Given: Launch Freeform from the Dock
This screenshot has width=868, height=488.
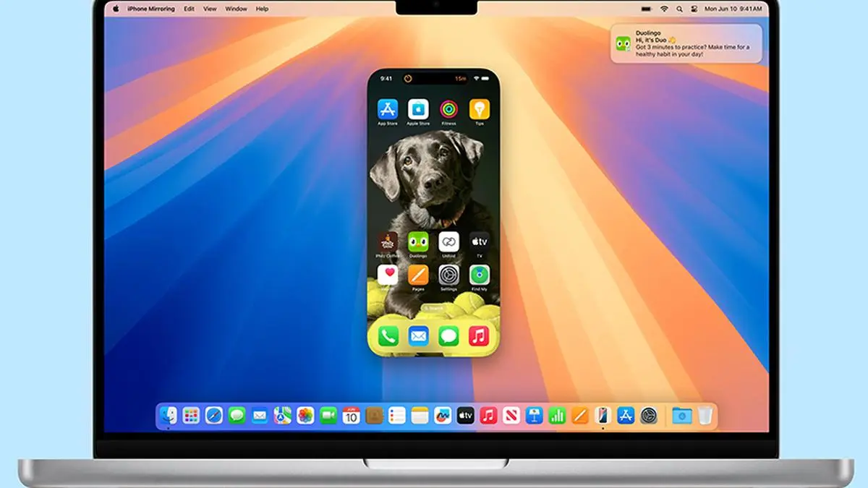Looking at the screenshot, I should click(443, 415).
